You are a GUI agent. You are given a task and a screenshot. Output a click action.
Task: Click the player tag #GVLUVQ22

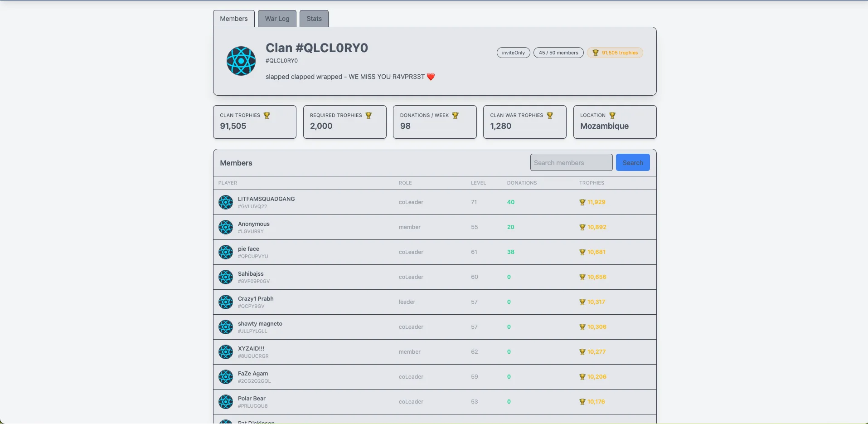(x=252, y=206)
